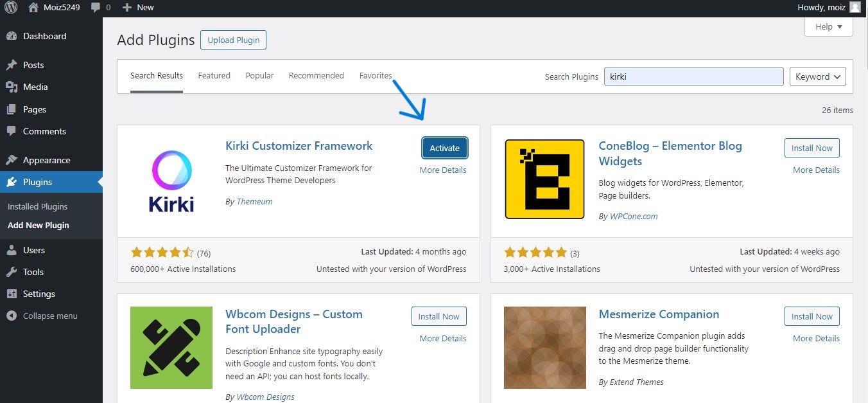Open Dashboard from the sidebar

[x=44, y=36]
